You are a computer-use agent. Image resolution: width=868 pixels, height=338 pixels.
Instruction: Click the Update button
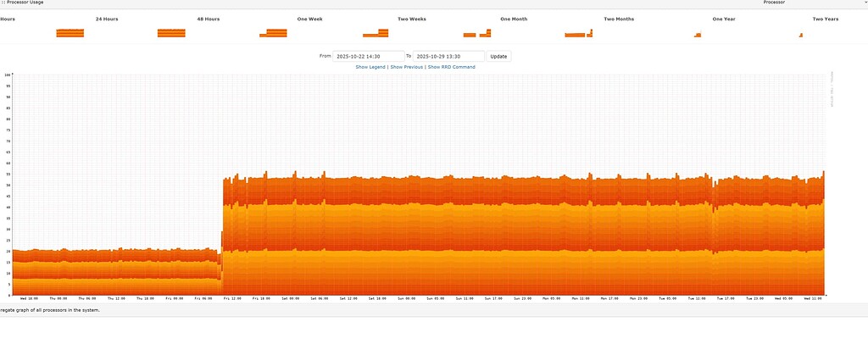[x=498, y=57]
